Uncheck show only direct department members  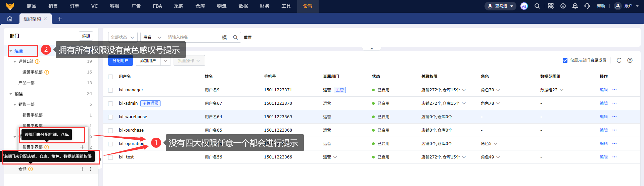click(565, 60)
